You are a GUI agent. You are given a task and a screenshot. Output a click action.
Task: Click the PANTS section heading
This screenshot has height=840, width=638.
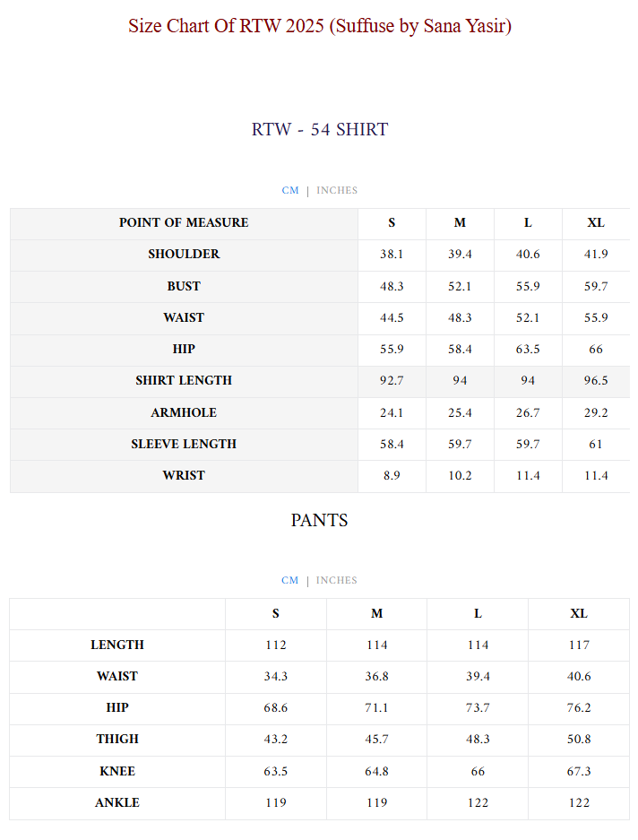pyautogui.click(x=319, y=521)
